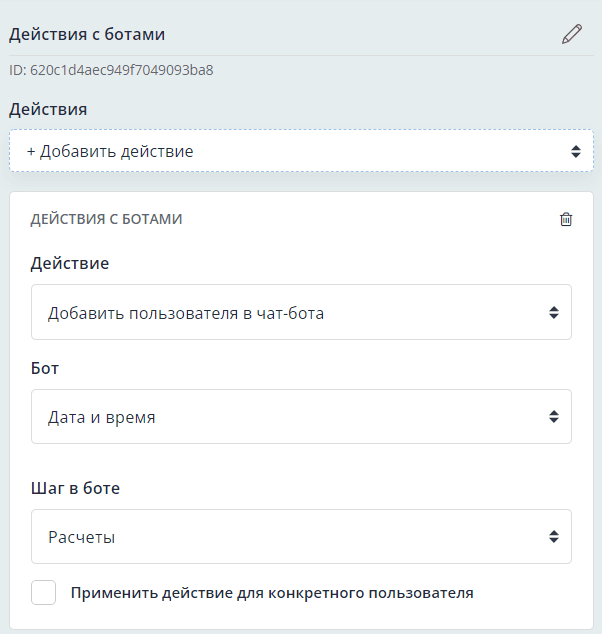Open the 'Добавить пользователя в чат-бота' action dropdown
The image size is (602, 634).
(290, 313)
